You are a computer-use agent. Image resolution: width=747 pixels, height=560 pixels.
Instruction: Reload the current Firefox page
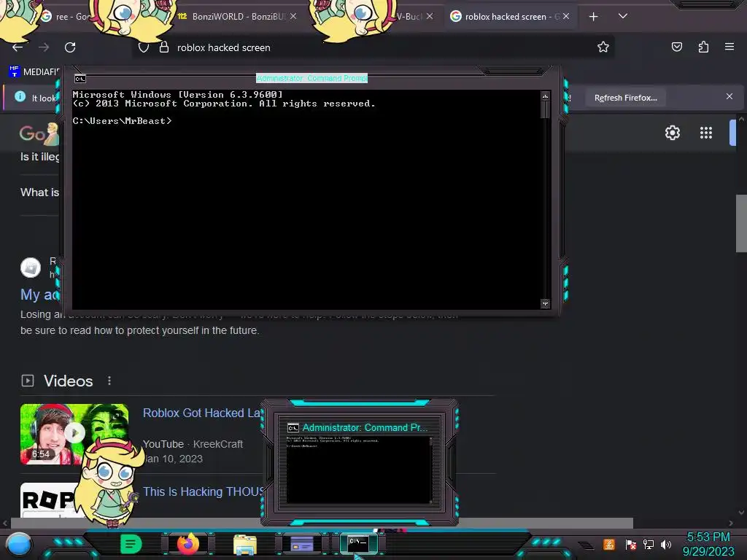70,47
